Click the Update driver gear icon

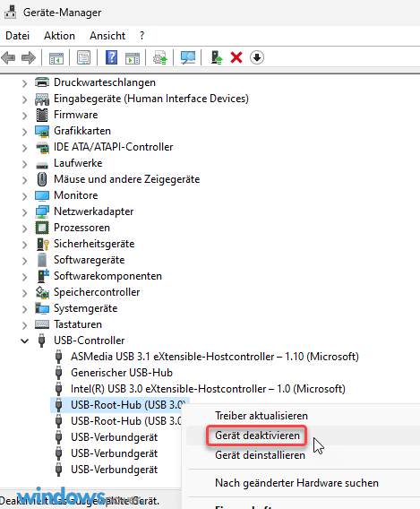(x=160, y=57)
